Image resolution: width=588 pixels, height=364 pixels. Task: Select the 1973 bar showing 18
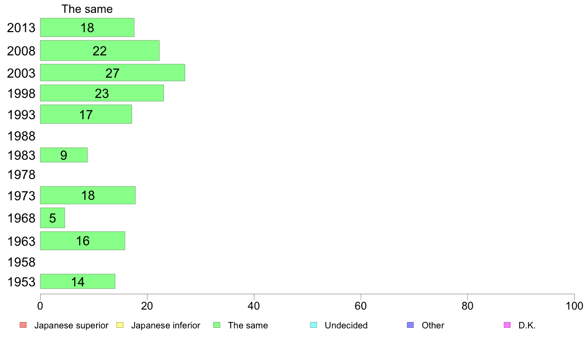[88, 195]
